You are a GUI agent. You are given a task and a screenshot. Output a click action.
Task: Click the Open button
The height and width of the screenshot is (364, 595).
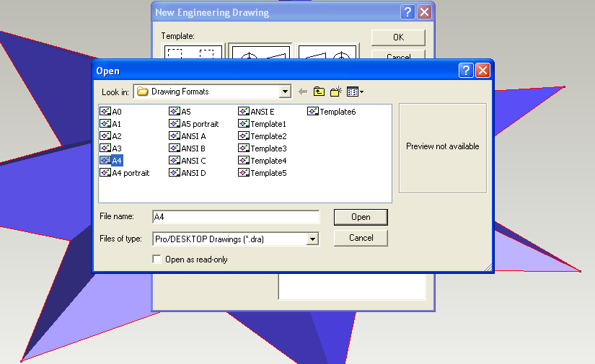[x=361, y=217]
